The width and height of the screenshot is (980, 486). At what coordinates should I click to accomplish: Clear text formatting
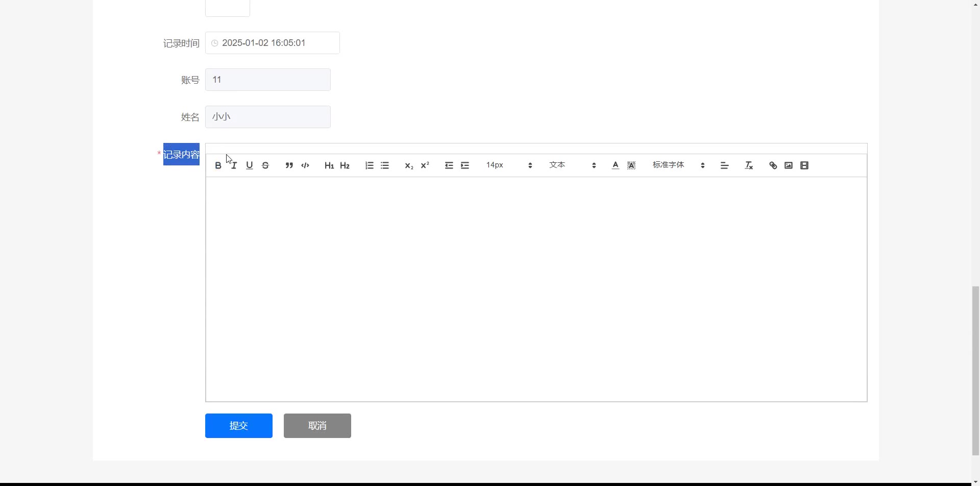click(x=749, y=165)
